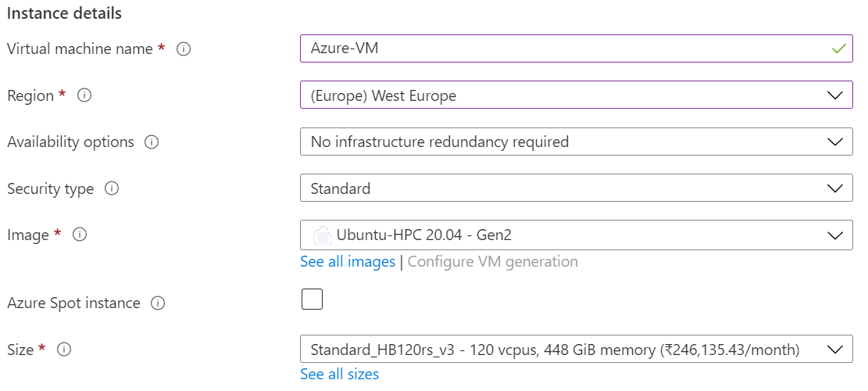Open the Region dropdown showing West Europe
This screenshot has width=868, height=391.
(x=576, y=95)
